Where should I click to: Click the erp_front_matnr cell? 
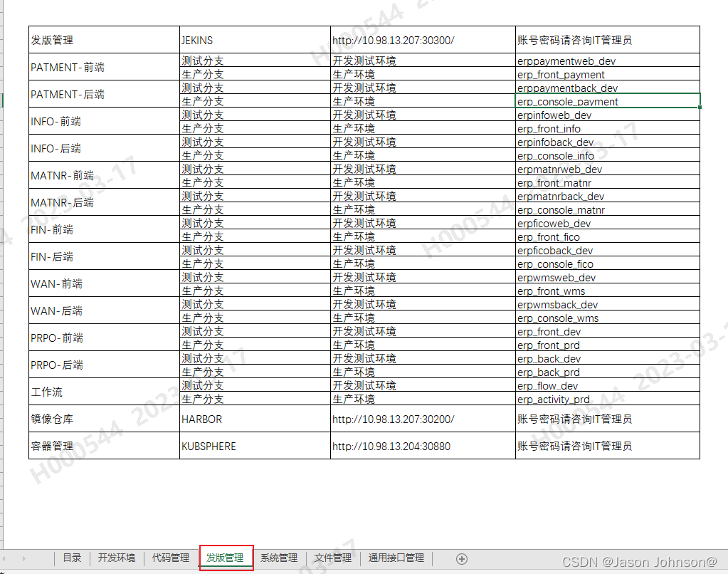click(608, 182)
